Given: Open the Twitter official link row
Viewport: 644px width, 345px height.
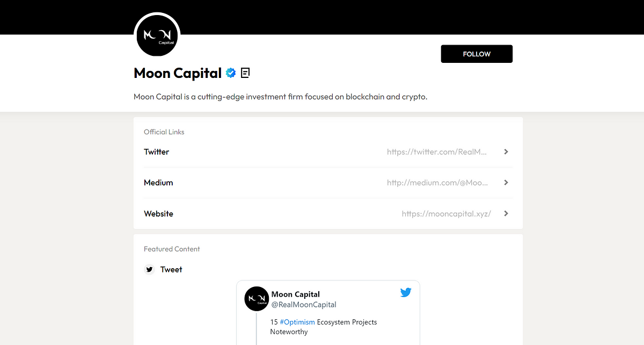Looking at the screenshot, I should (328, 152).
